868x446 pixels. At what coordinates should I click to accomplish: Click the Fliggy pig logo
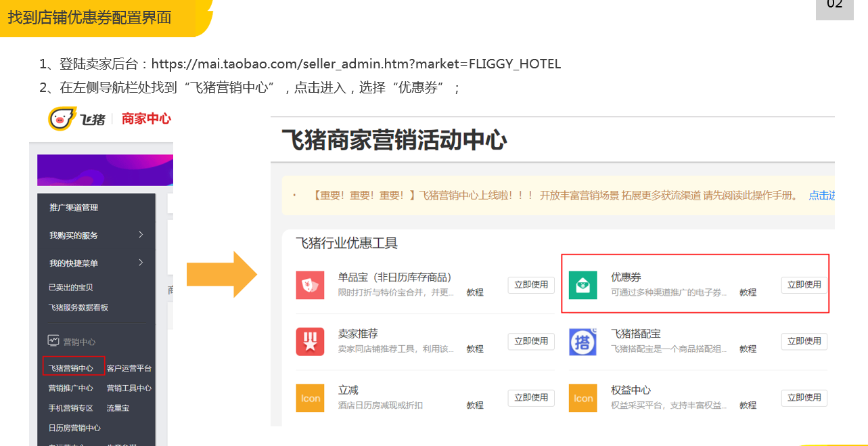tap(61, 119)
